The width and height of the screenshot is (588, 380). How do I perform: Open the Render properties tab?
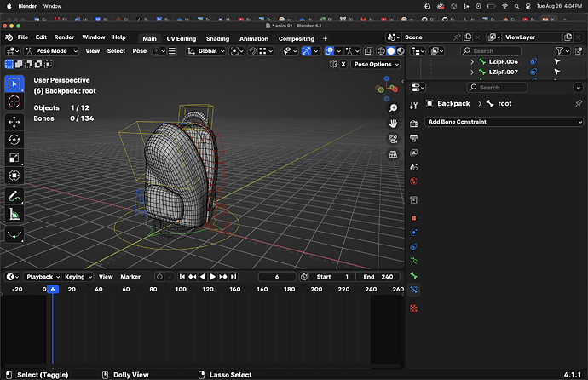(413, 124)
